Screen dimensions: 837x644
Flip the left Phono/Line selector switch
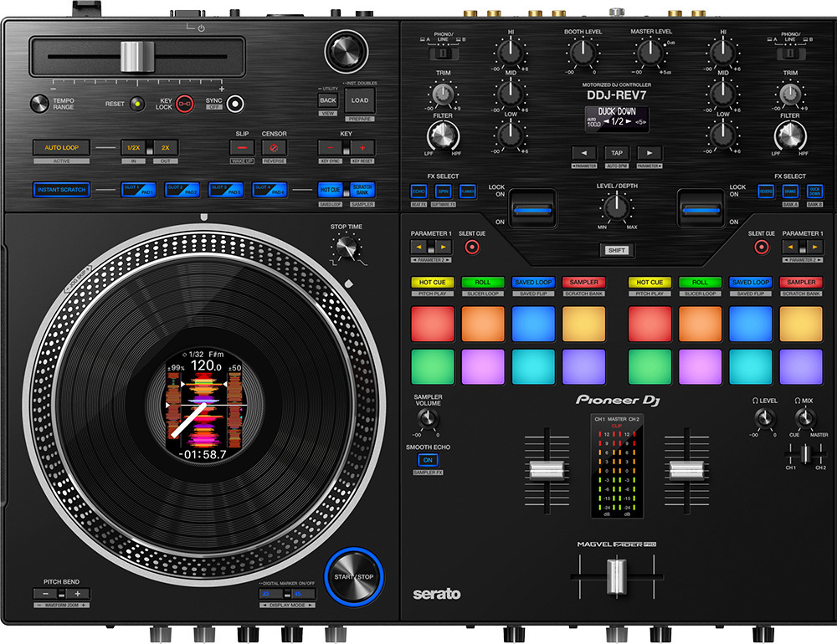click(440, 54)
